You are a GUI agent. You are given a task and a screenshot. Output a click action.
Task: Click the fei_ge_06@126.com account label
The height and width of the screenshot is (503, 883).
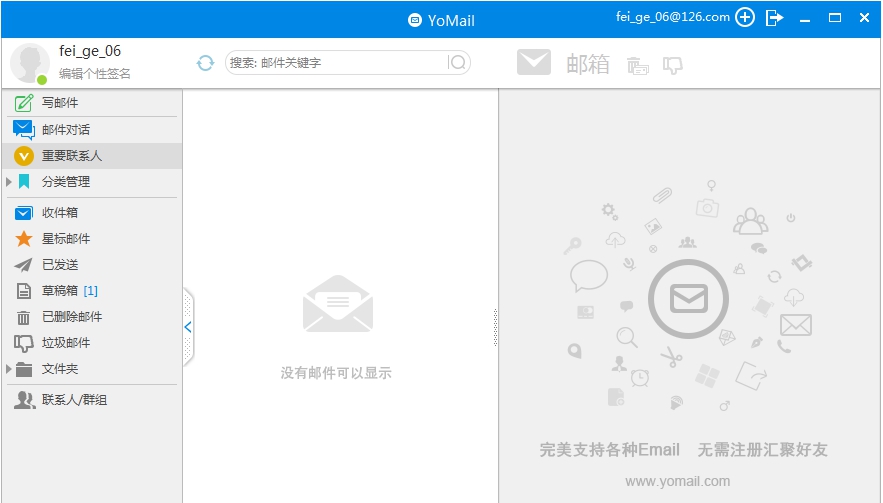coord(672,17)
